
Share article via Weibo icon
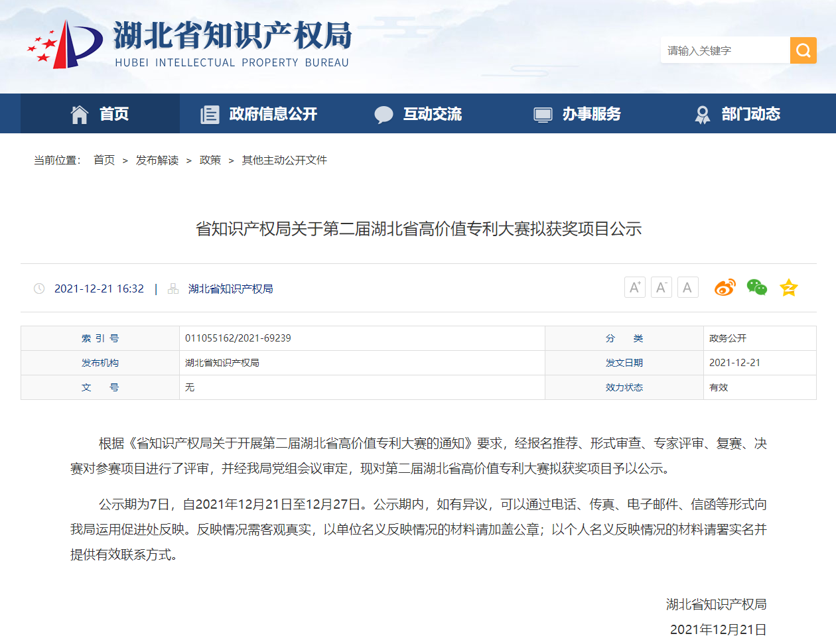pos(725,287)
